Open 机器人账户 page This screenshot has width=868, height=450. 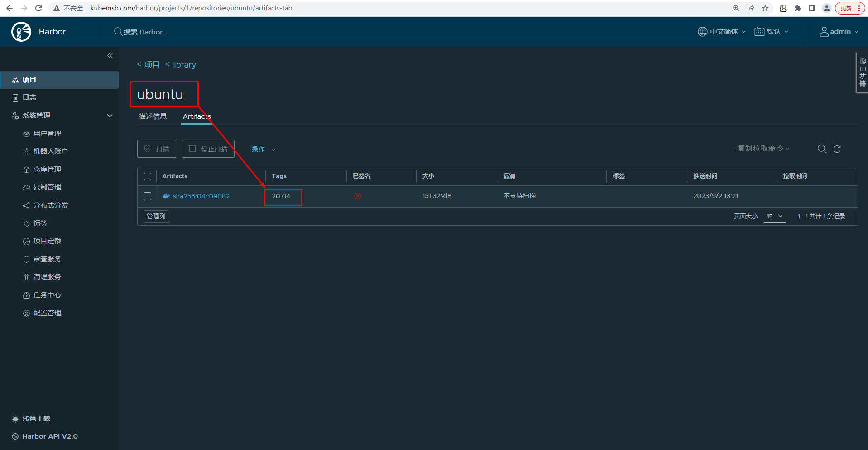tap(50, 151)
